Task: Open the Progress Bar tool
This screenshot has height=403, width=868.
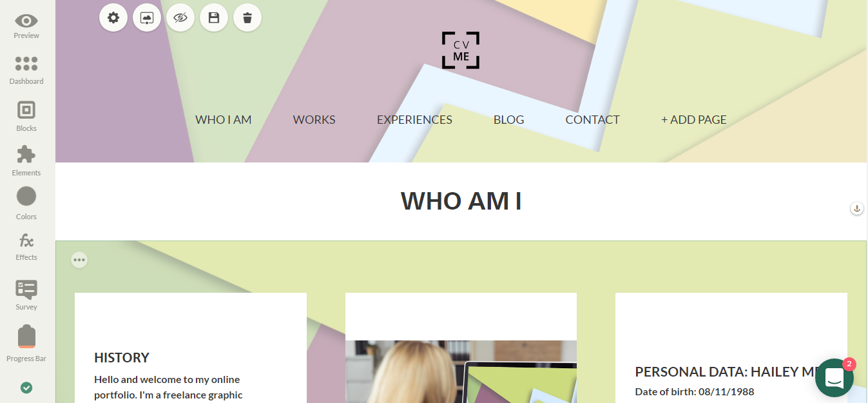Action: [26, 337]
